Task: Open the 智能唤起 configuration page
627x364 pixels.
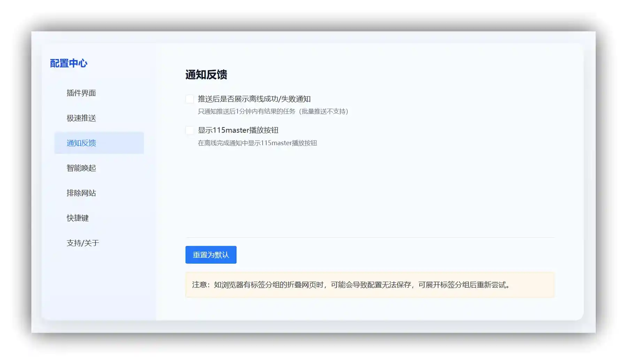Action: click(82, 168)
